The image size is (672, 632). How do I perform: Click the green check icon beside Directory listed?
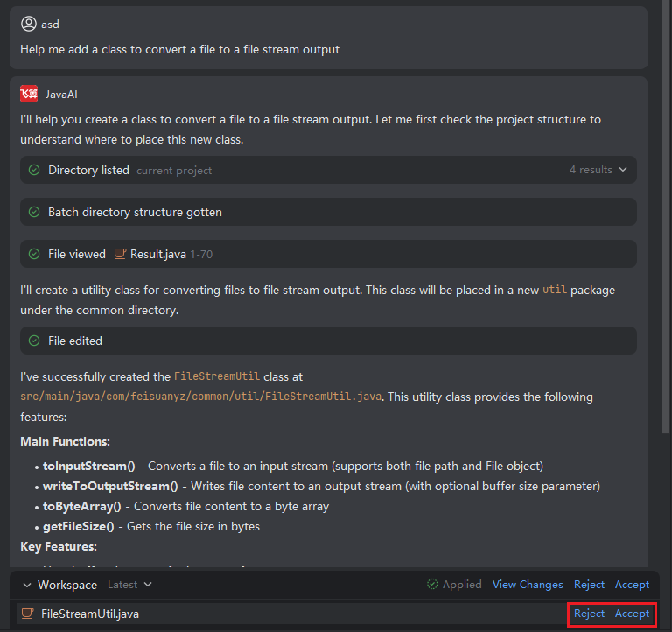(34, 170)
